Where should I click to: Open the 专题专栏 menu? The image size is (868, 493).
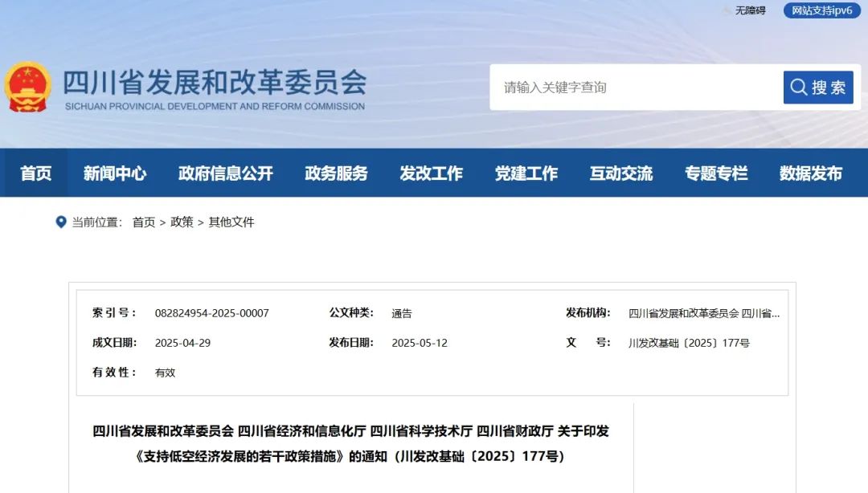point(716,173)
